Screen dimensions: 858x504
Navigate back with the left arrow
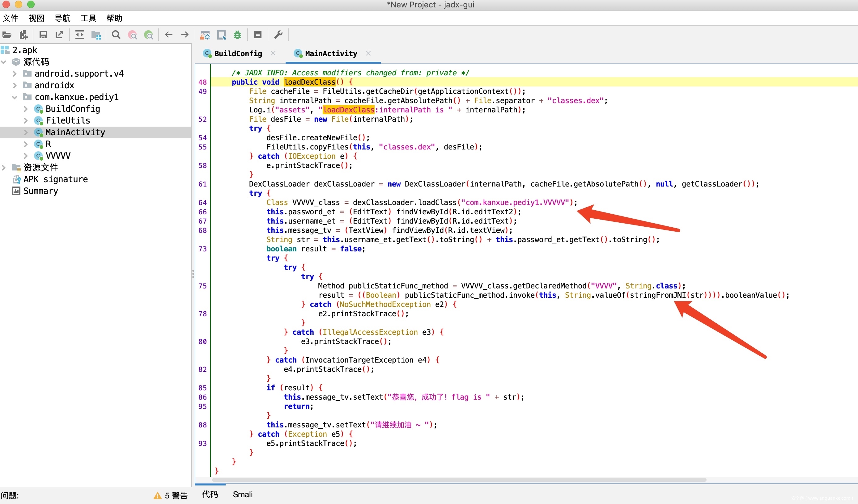[x=168, y=35]
